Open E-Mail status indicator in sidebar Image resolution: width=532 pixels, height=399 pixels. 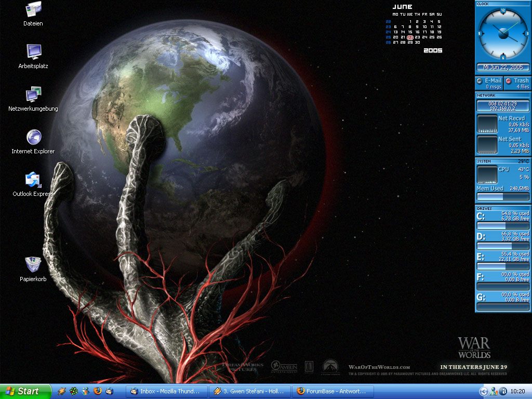click(x=489, y=84)
